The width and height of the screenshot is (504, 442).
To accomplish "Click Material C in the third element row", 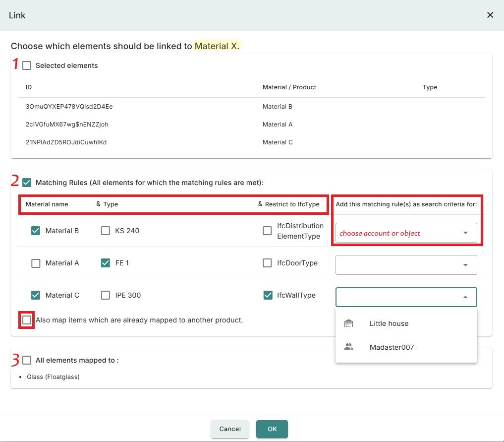I will [278, 142].
